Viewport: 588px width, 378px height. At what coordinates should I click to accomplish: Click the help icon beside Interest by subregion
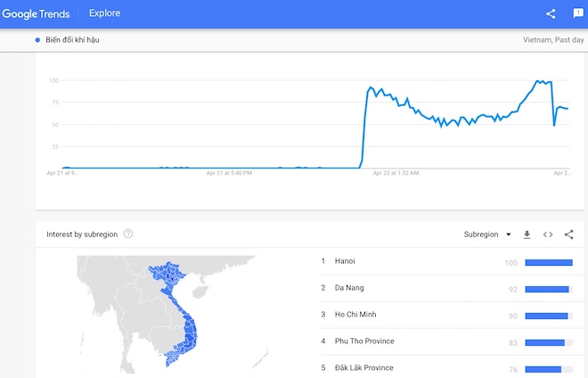[x=128, y=234]
